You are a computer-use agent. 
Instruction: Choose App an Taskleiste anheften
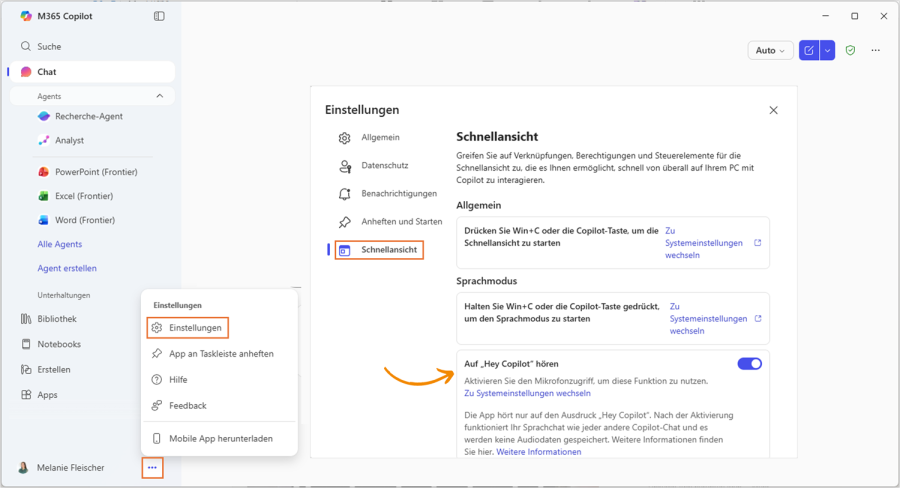(220, 354)
